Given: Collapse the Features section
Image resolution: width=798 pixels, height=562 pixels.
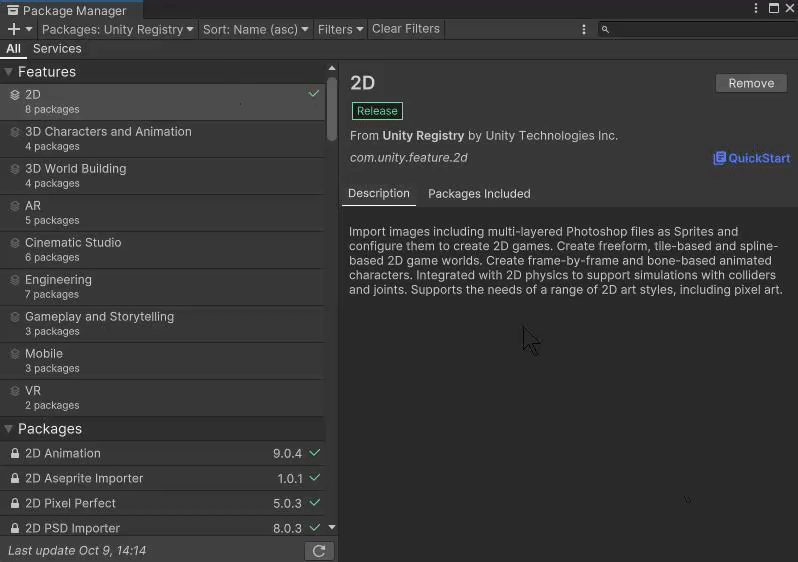Looking at the screenshot, I should 9,72.
